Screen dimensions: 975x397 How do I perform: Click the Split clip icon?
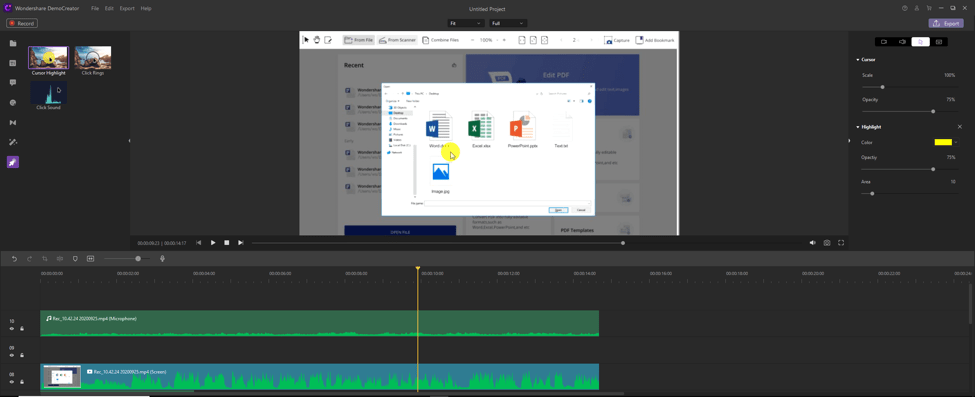point(60,258)
